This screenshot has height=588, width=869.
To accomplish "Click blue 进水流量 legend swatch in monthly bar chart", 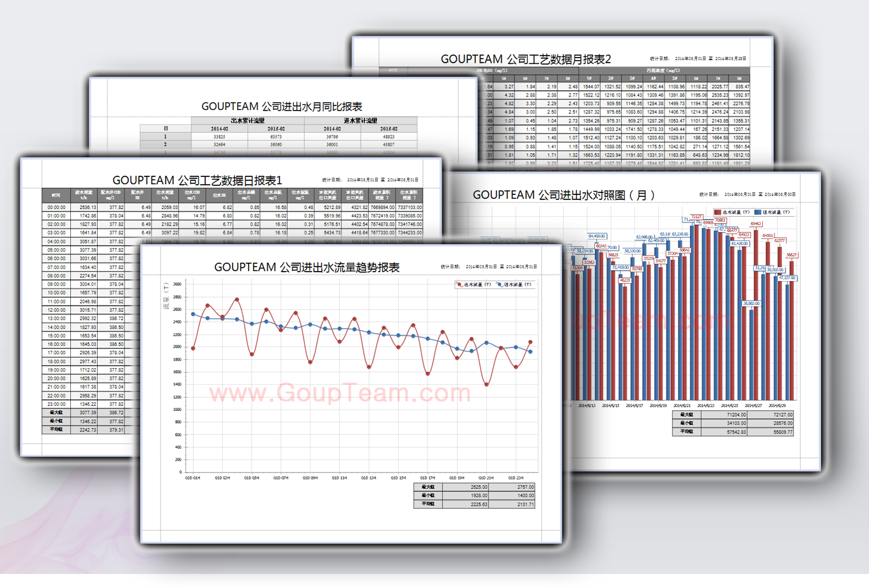I will [x=758, y=212].
